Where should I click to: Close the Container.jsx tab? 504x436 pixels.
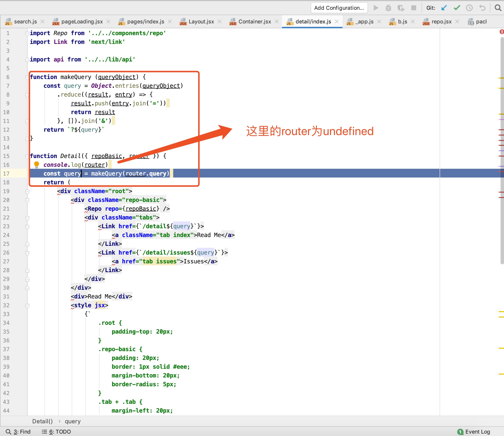coord(277,22)
